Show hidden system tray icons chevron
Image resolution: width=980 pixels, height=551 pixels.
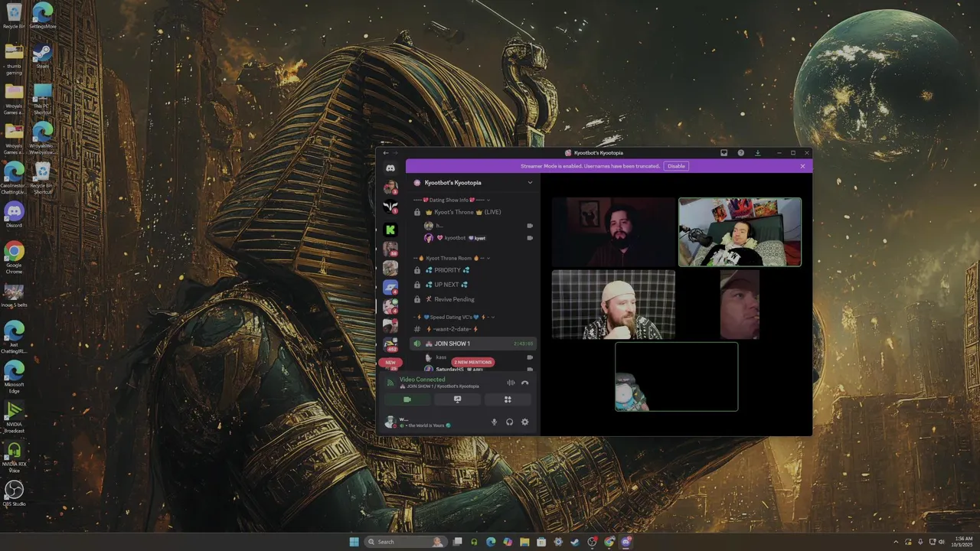(x=897, y=542)
